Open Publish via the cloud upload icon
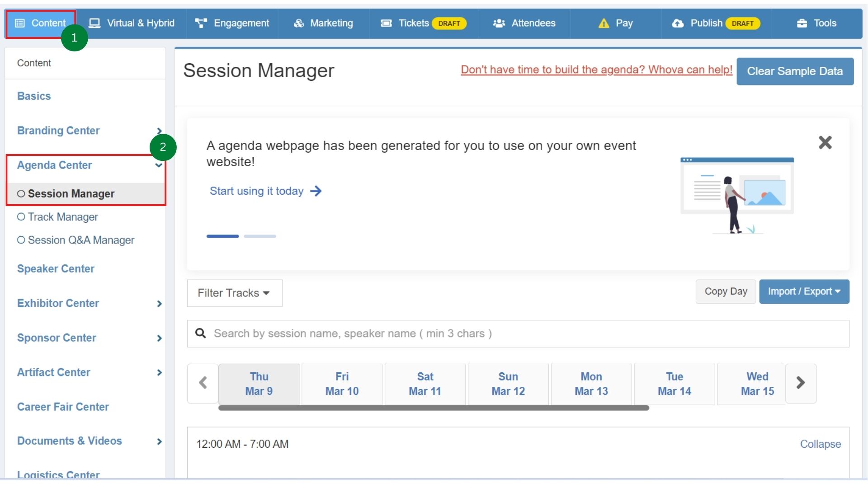 point(678,23)
